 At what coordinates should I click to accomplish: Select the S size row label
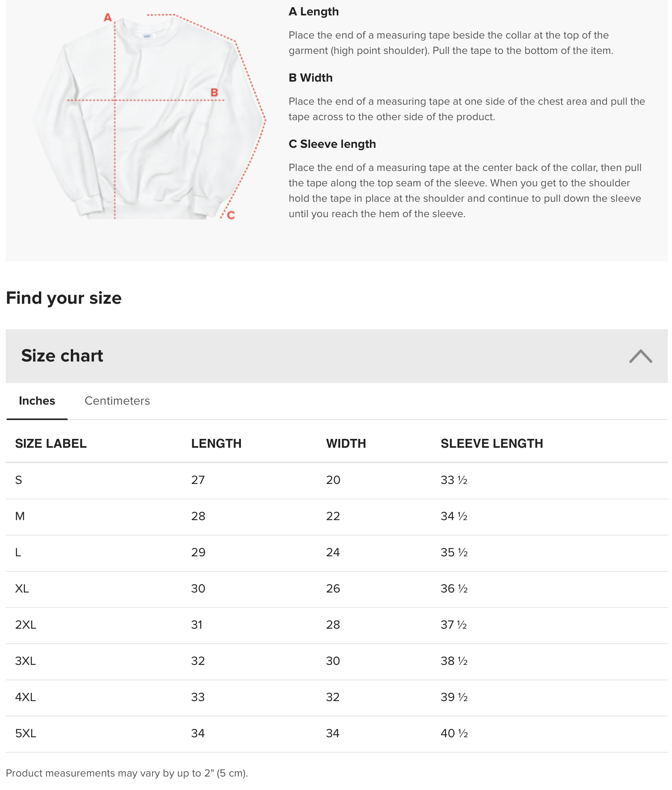pyautogui.click(x=18, y=480)
